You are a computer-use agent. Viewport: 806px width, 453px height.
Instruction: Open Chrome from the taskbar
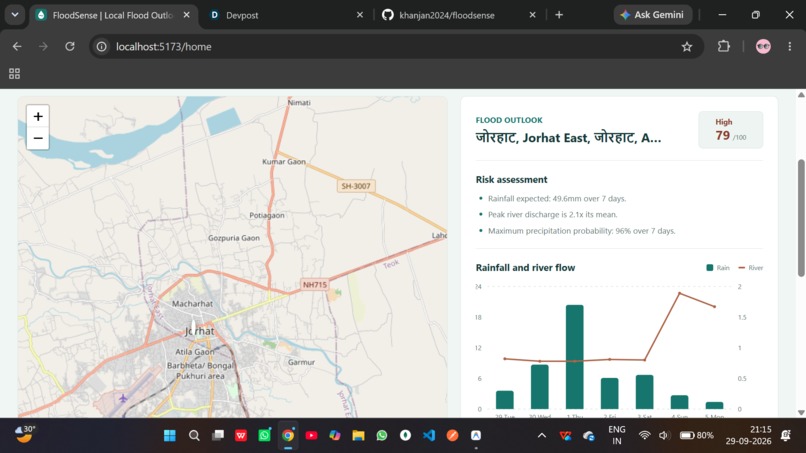[x=288, y=436]
